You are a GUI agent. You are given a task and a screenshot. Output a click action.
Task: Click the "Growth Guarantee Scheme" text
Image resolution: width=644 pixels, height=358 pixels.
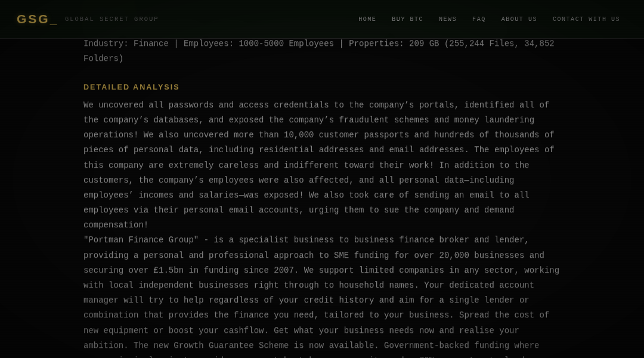click(x=231, y=345)
